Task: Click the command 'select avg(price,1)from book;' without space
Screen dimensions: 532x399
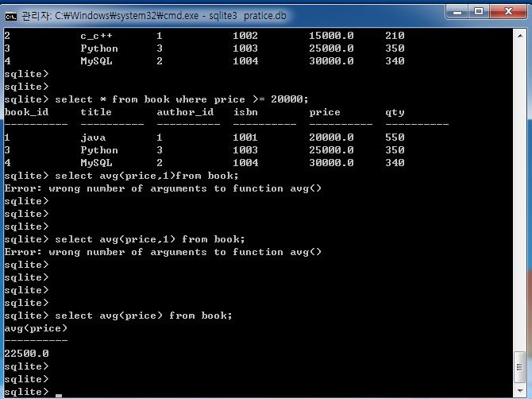Action: point(147,176)
